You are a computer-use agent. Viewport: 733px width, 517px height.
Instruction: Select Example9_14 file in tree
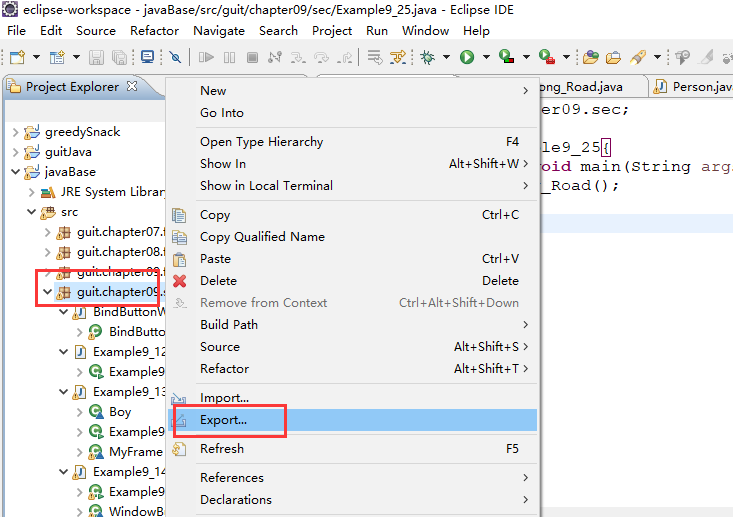click(129, 472)
